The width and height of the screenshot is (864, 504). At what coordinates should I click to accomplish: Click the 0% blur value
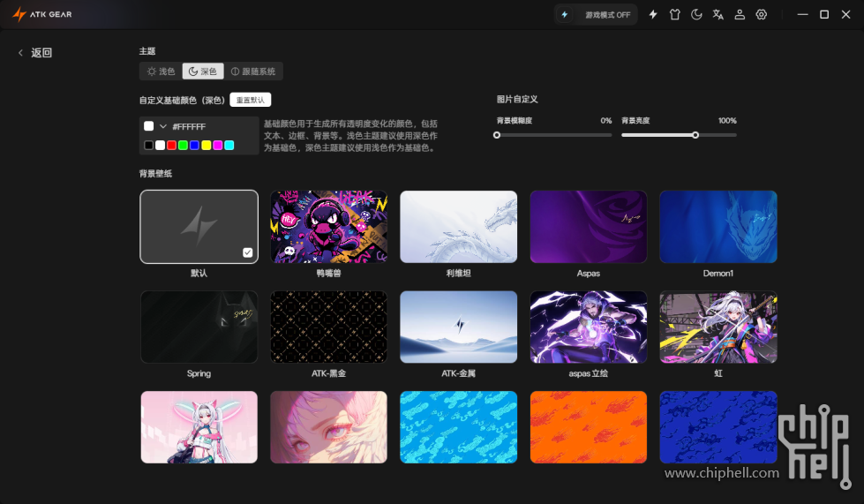[x=606, y=121]
